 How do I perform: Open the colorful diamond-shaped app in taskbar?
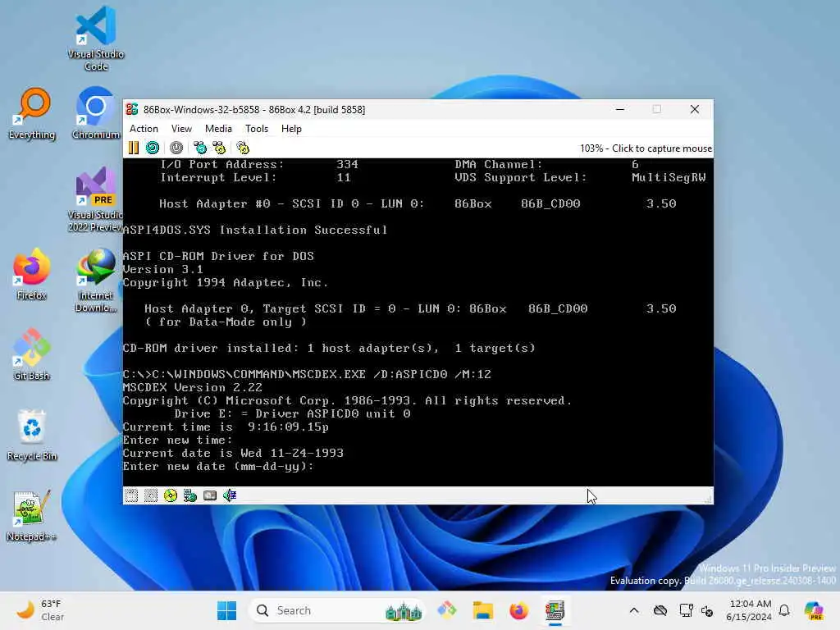coord(447,610)
